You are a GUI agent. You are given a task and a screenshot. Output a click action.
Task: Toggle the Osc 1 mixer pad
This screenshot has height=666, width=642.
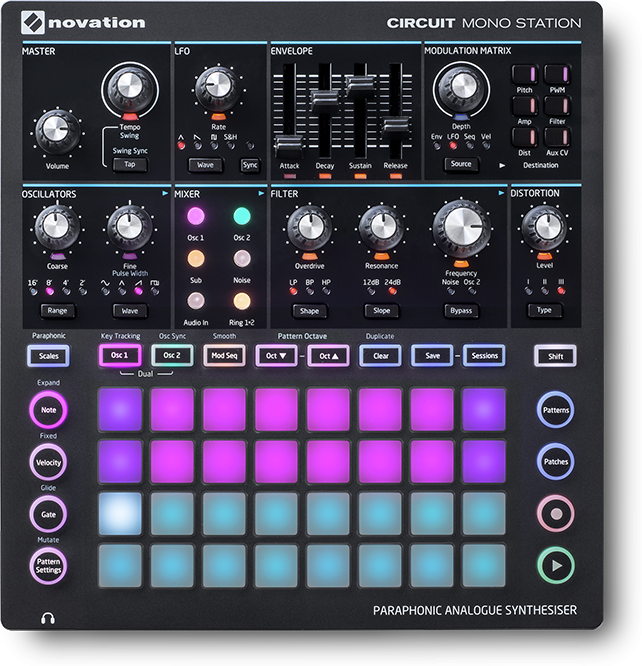tap(196, 216)
